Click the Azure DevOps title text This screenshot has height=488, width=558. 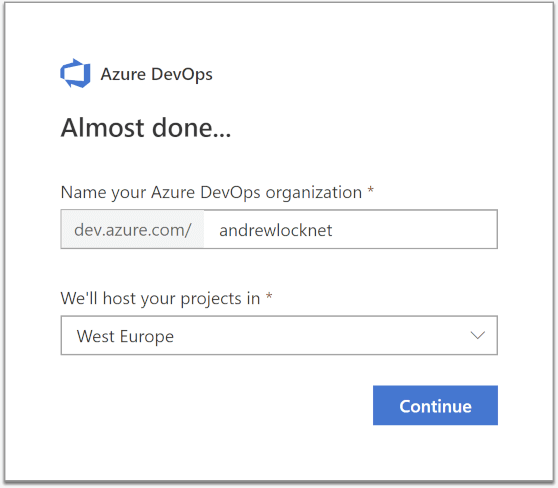(x=157, y=74)
